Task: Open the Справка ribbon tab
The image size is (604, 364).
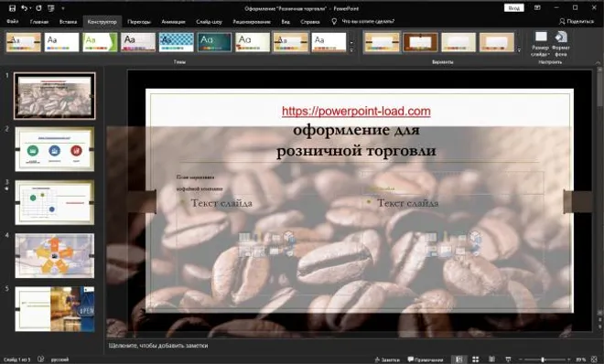Action: point(310,22)
